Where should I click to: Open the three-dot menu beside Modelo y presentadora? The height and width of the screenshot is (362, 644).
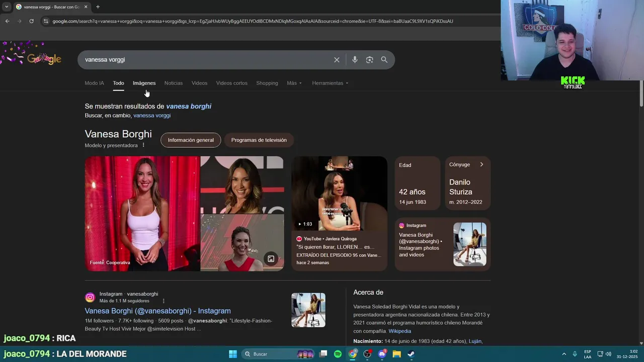[x=143, y=145]
